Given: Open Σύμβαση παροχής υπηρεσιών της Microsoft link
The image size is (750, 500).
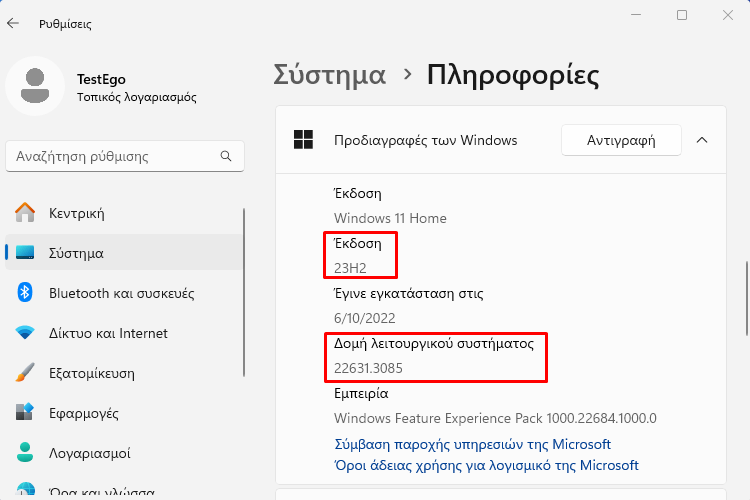Looking at the screenshot, I should click(473, 444).
